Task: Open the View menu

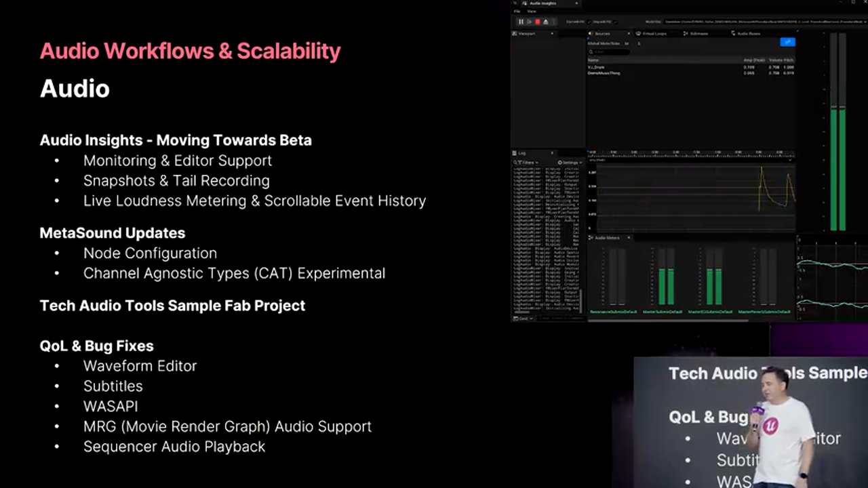Action: [x=532, y=12]
